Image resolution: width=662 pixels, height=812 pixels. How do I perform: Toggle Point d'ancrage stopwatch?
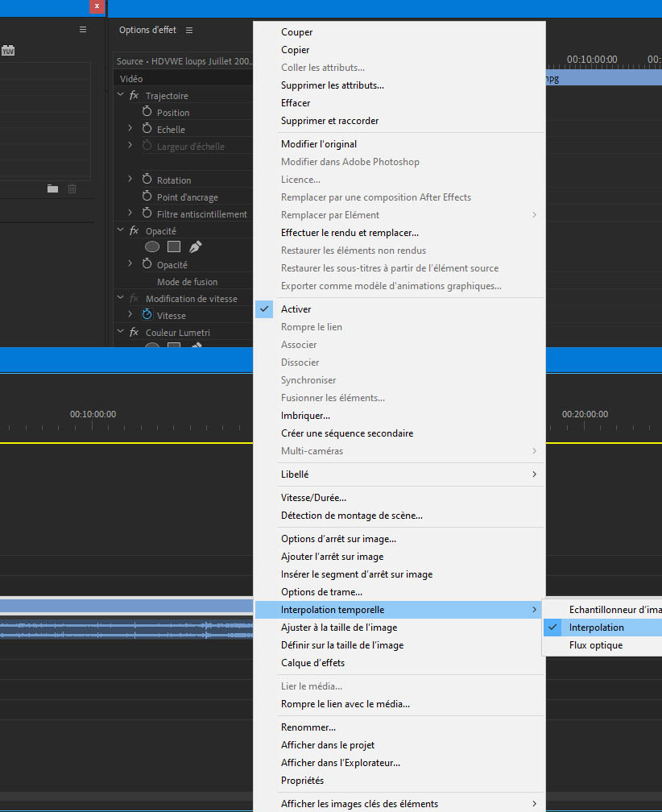(x=147, y=197)
